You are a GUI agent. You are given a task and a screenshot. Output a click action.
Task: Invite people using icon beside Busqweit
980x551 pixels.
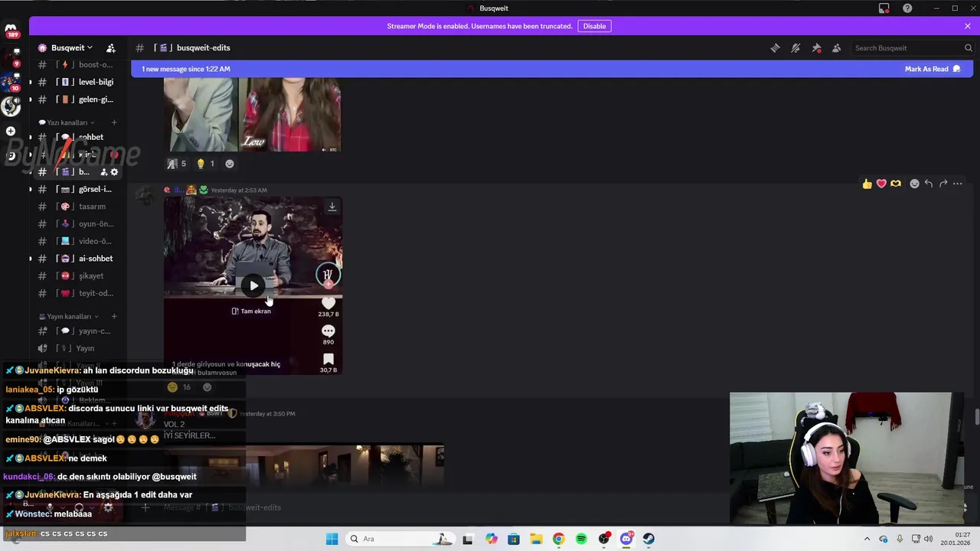tap(111, 47)
